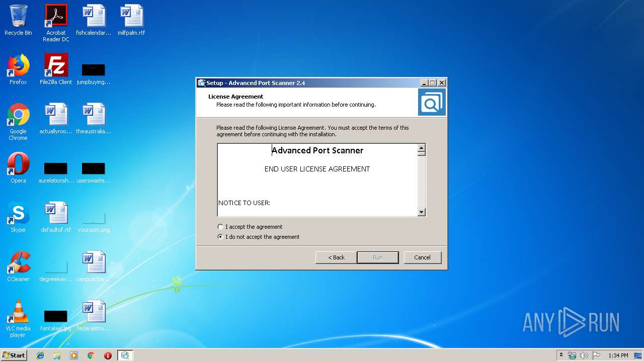Open campuschar Word document icon
The height and width of the screenshot is (362, 644).
pyautogui.click(x=94, y=266)
